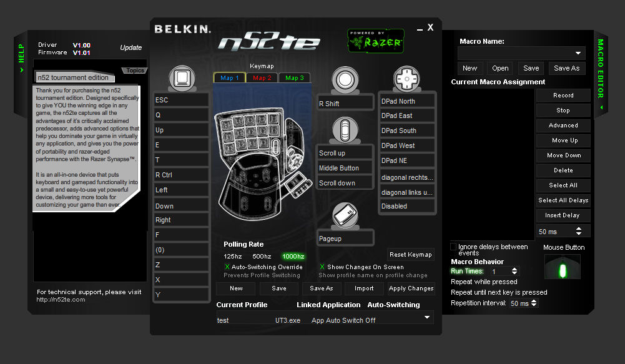Increase the 50 ms insert delay value

point(579,229)
